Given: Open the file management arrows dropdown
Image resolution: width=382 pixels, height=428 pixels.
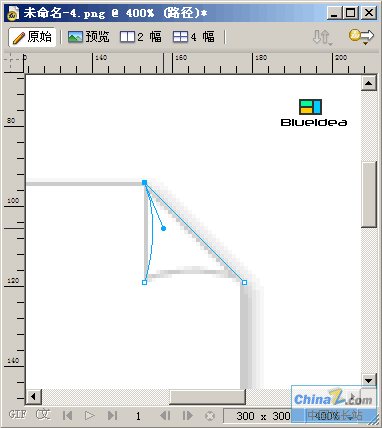Looking at the screenshot, I should click(x=322, y=37).
